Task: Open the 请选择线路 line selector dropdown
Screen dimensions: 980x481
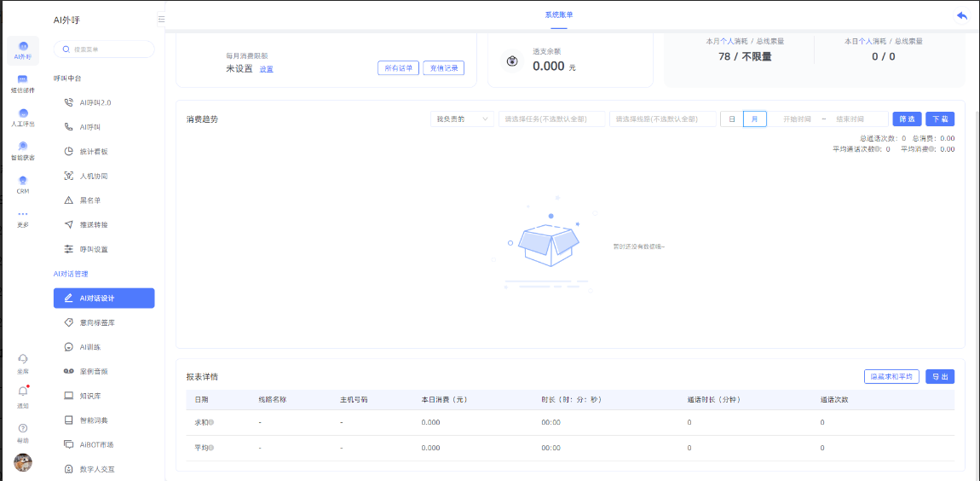Action: 662,119
